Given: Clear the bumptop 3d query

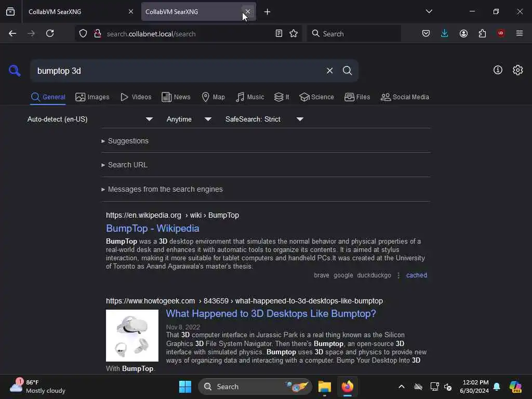Looking at the screenshot, I should [x=329, y=71].
